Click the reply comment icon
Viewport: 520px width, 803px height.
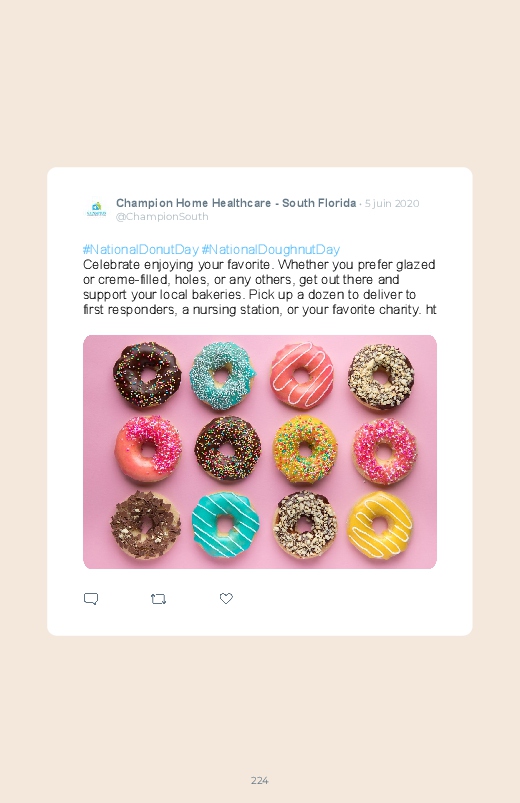91,599
